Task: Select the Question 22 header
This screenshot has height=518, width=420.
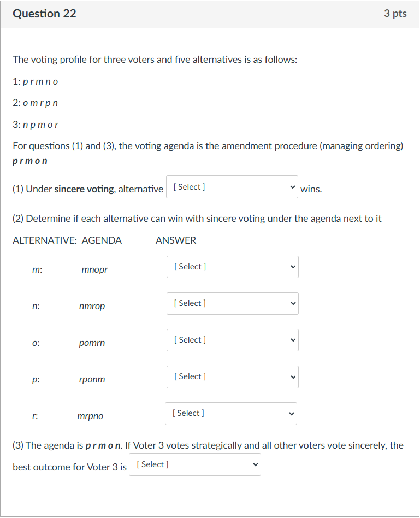Action: pos(44,14)
